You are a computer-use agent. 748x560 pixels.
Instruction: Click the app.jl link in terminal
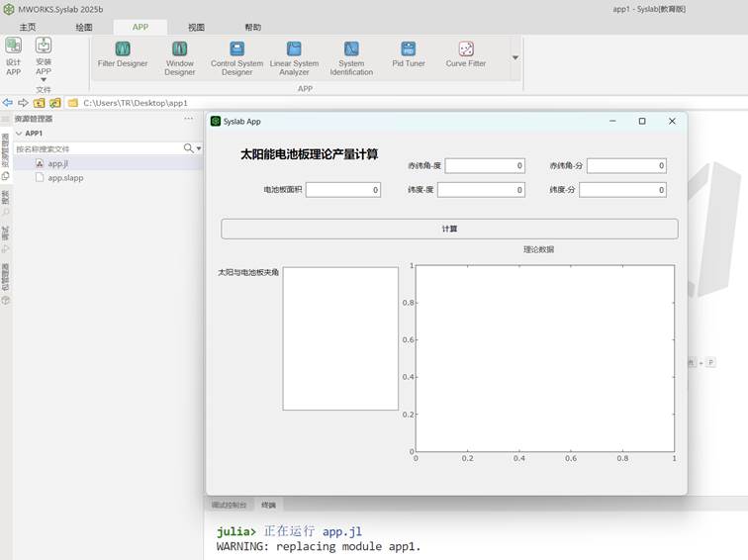tap(342, 531)
